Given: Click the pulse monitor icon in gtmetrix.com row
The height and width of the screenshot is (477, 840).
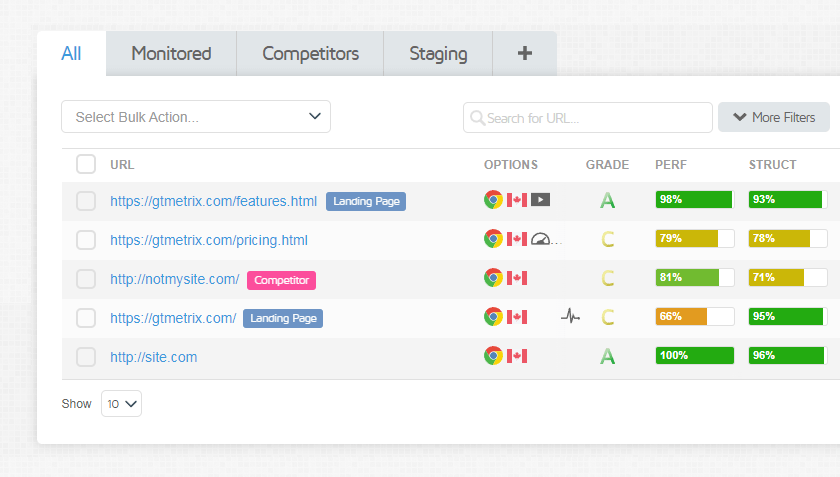Looking at the screenshot, I should pyautogui.click(x=570, y=317).
